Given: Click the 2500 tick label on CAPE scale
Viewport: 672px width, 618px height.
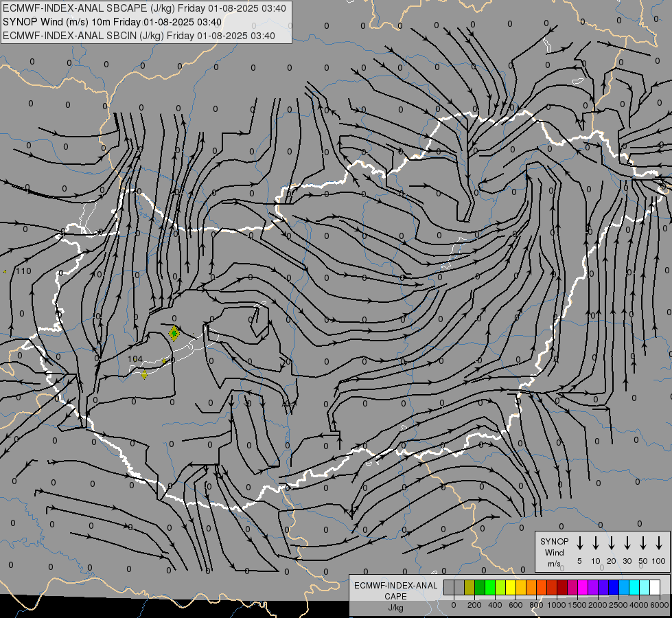Looking at the screenshot, I should pos(618,605).
